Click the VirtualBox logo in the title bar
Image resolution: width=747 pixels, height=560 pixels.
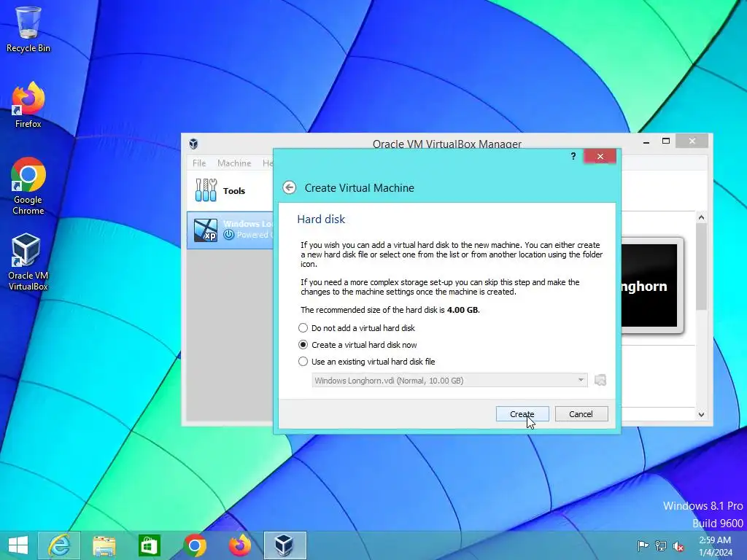pos(193,144)
